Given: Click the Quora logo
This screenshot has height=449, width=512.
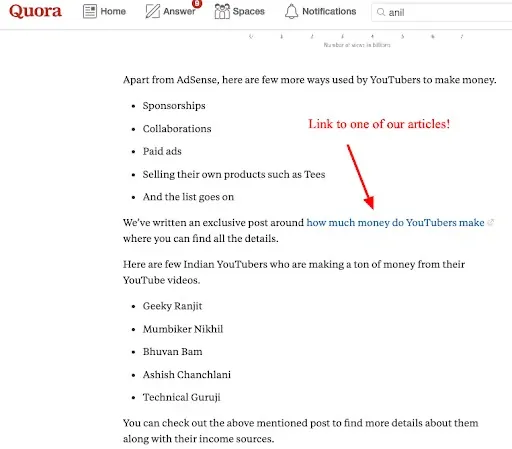Looking at the screenshot, I should pos(35,11).
